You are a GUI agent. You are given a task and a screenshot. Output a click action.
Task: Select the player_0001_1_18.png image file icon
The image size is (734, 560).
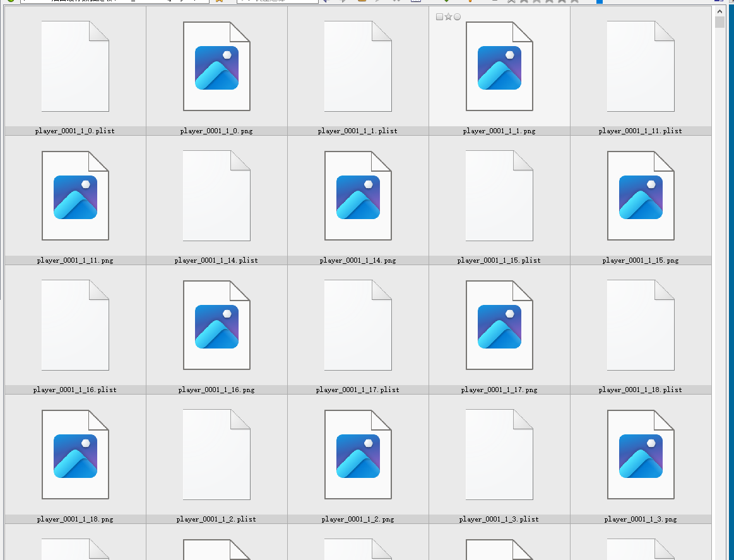click(75, 455)
